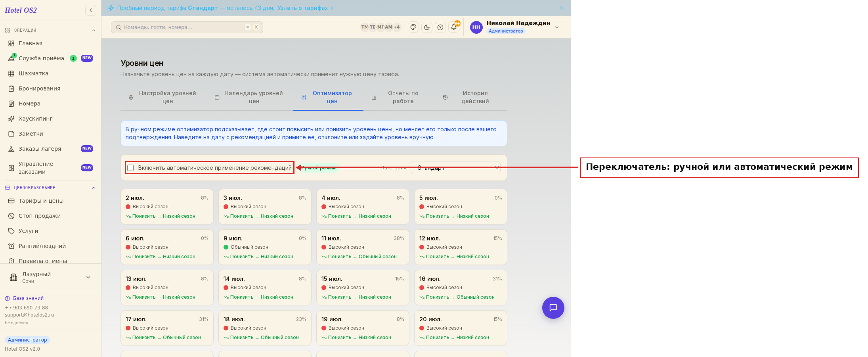Viewport: 868px width, 357px height.
Task: Open the Николай Надеждин user menu
Action: point(515,27)
